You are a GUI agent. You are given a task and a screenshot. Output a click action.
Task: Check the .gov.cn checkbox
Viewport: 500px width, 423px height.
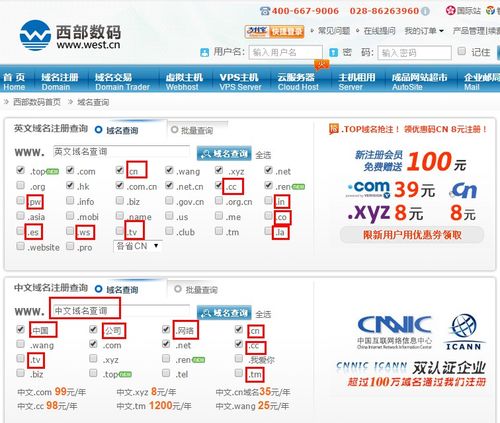point(169,200)
